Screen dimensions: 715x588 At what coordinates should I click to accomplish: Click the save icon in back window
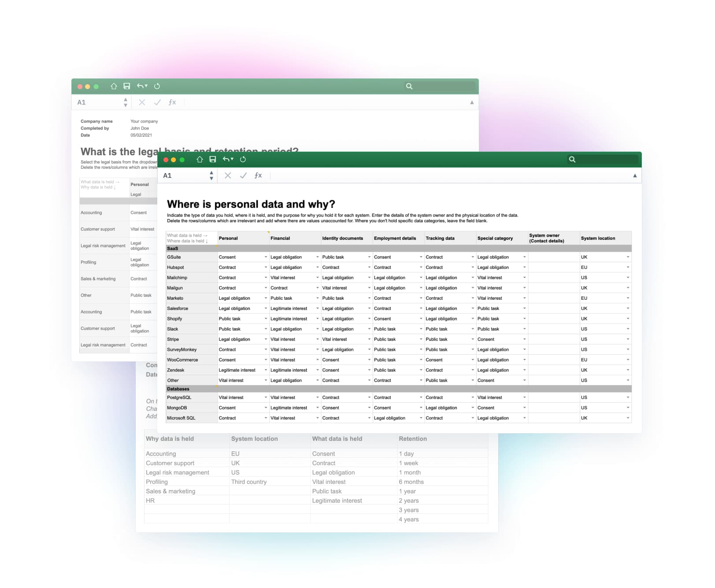tap(126, 86)
